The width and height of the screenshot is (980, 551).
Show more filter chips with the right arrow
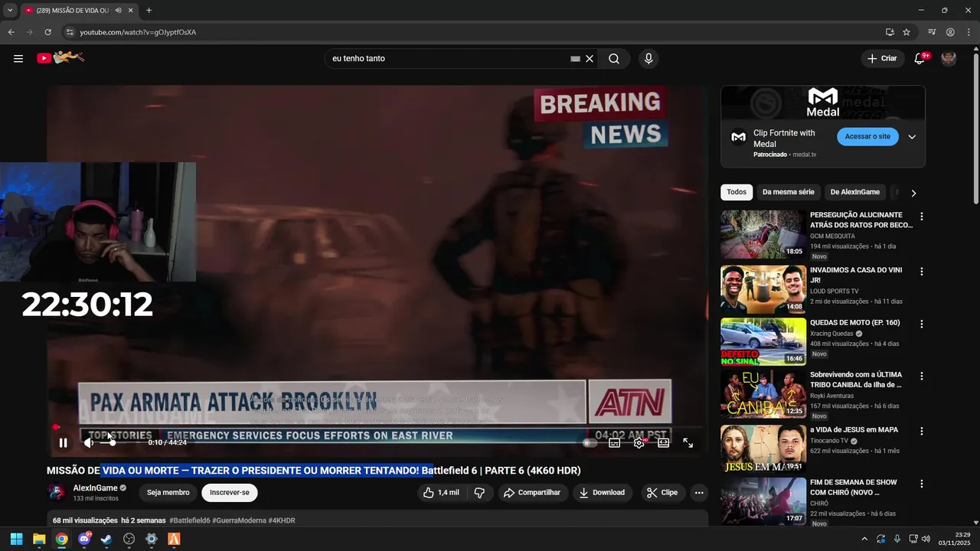pos(913,193)
